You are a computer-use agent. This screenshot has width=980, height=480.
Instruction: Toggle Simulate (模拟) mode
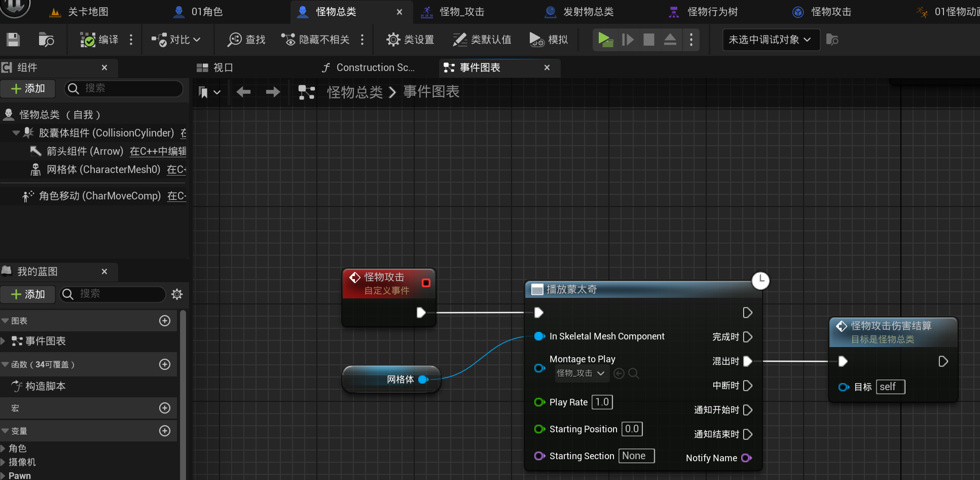tap(549, 40)
